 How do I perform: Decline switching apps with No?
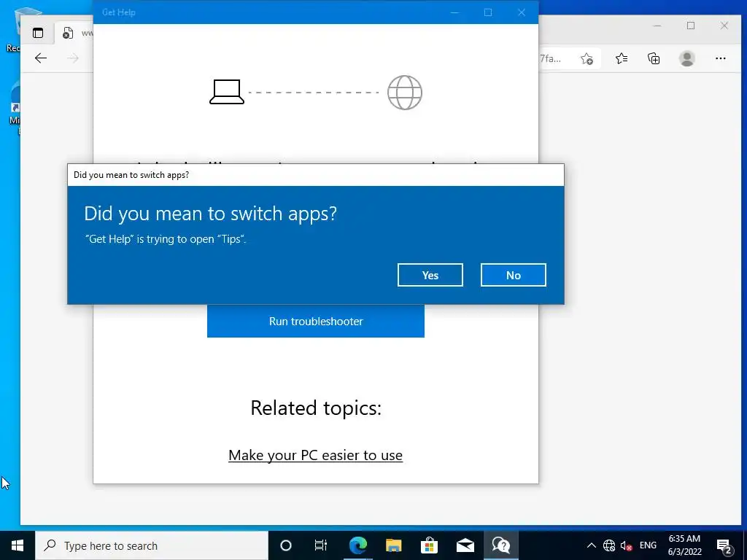click(x=513, y=275)
